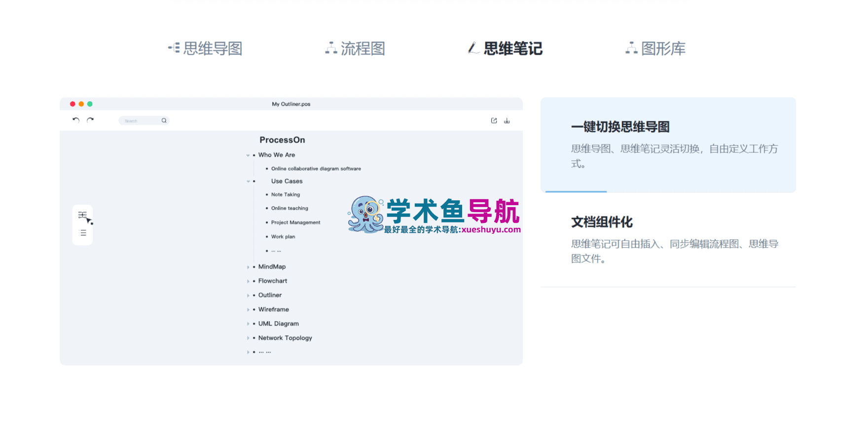Click the Project Management item
The height and width of the screenshot is (430, 868).
[x=296, y=222]
